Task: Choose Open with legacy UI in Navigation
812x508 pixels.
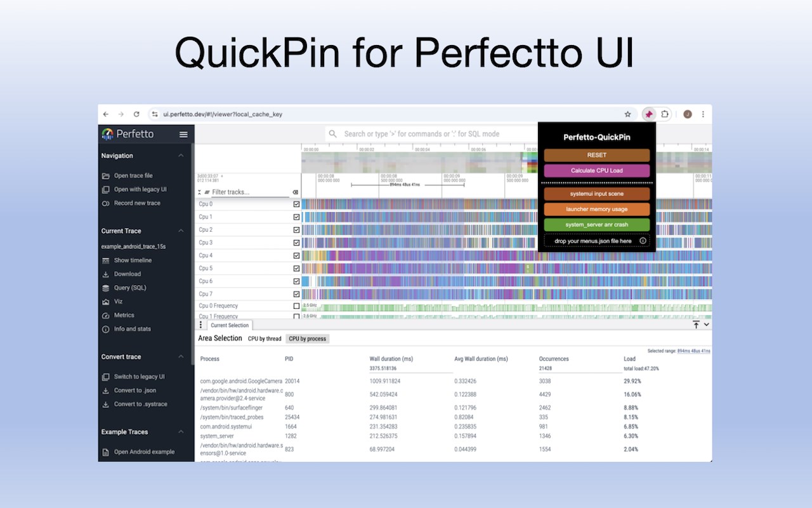Action: [140, 189]
